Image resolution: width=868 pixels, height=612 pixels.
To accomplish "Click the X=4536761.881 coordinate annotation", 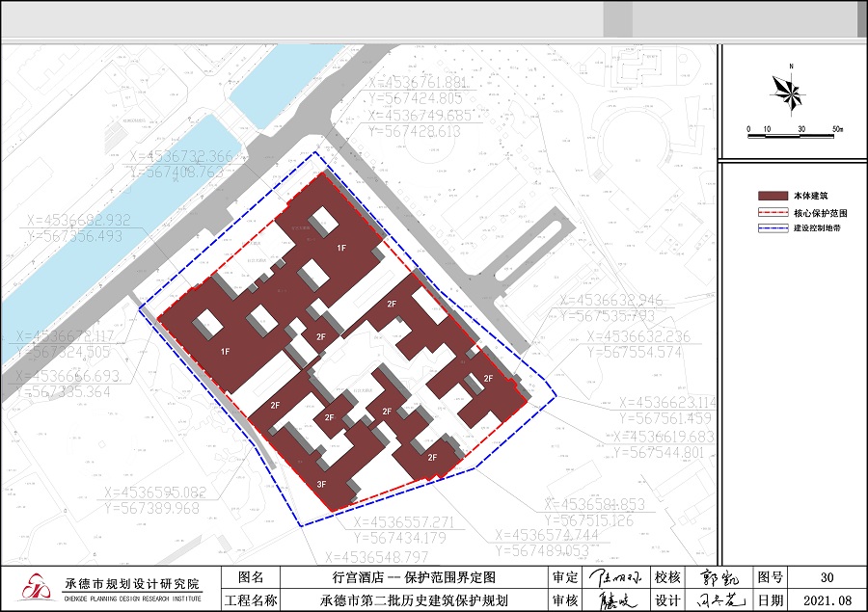I will pos(417,82).
